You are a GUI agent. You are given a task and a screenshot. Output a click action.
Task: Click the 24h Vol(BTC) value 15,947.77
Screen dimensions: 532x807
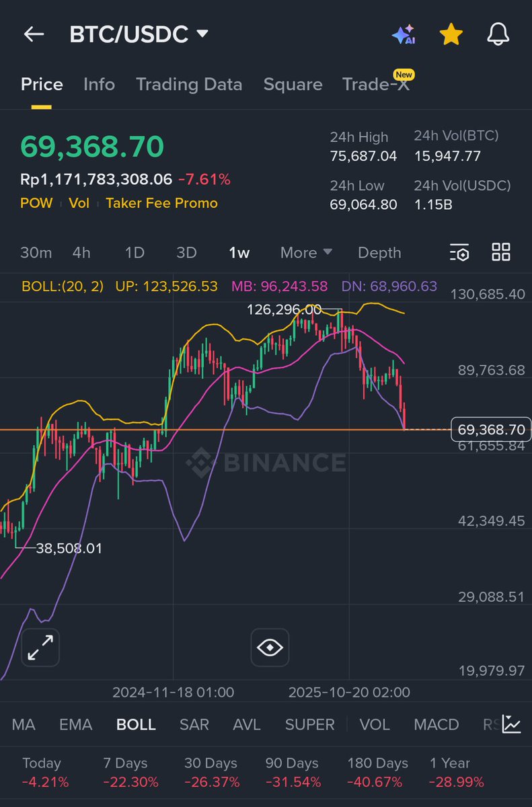click(447, 156)
